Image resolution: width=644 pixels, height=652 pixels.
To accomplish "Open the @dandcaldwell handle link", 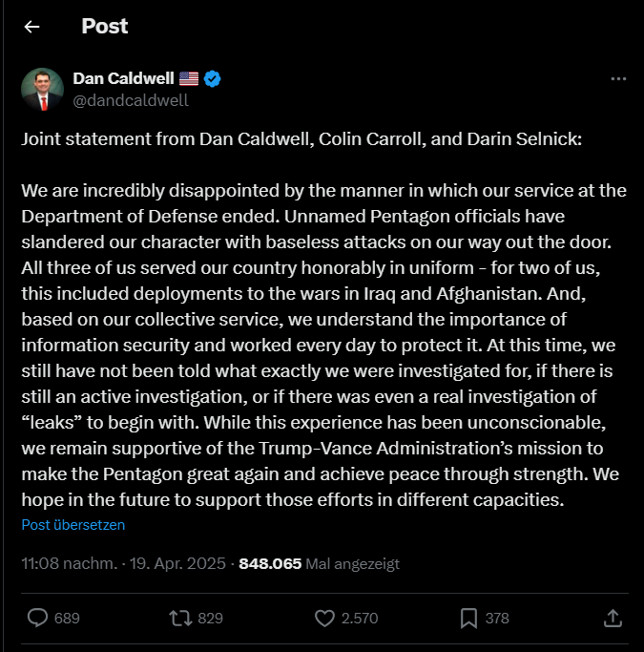I will pyautogui.click(x=131, y=99).
